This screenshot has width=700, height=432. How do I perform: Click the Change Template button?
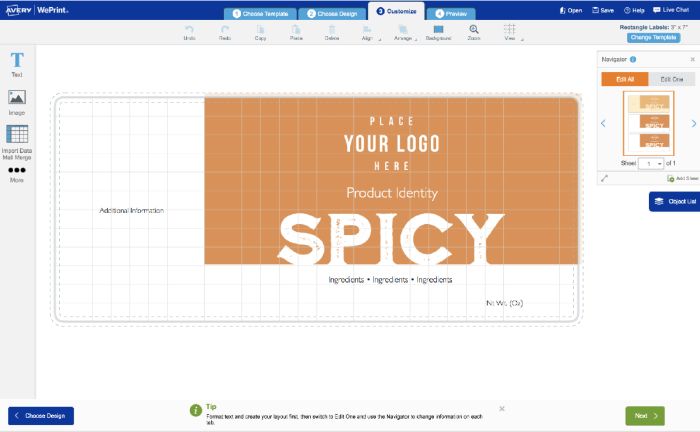652,37
